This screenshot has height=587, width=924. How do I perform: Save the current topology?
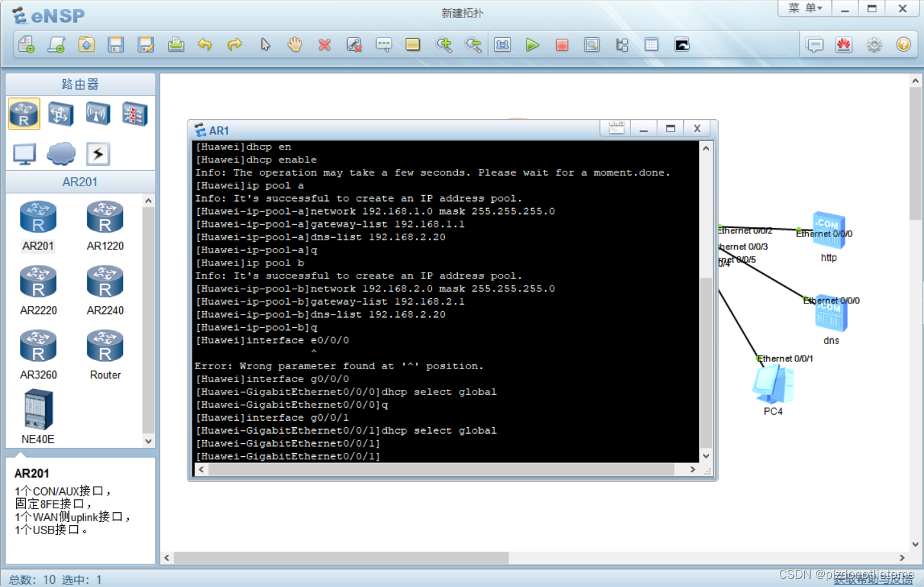click(116, 44)
